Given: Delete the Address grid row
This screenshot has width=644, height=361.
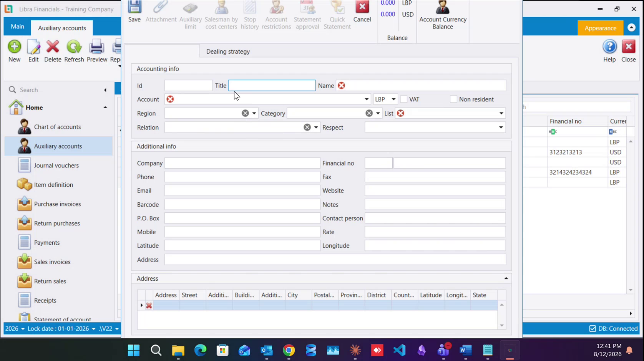Looking at the screenshot, I should pos(149,305).
